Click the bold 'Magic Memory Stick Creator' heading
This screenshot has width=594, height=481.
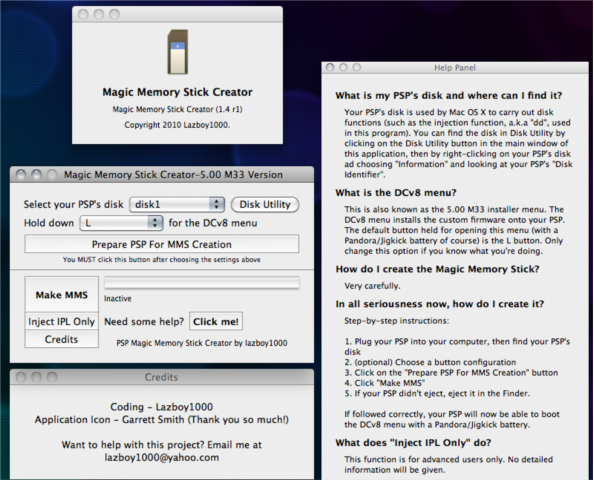click(x=177, y=92)
